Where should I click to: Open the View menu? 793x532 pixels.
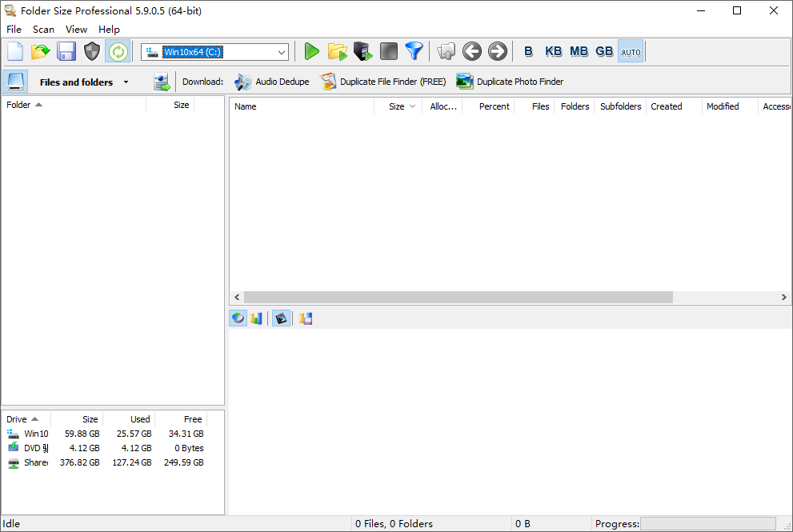pos(76,30)
